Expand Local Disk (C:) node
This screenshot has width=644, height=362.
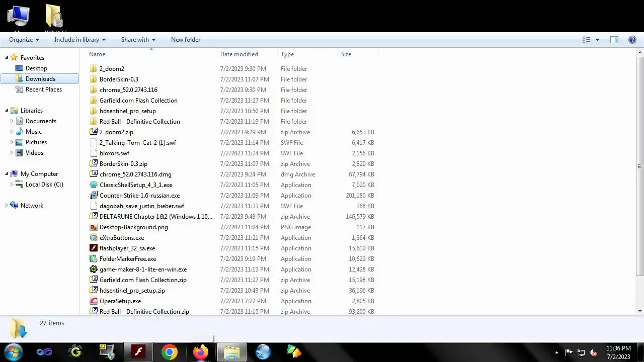pos(12,185)
